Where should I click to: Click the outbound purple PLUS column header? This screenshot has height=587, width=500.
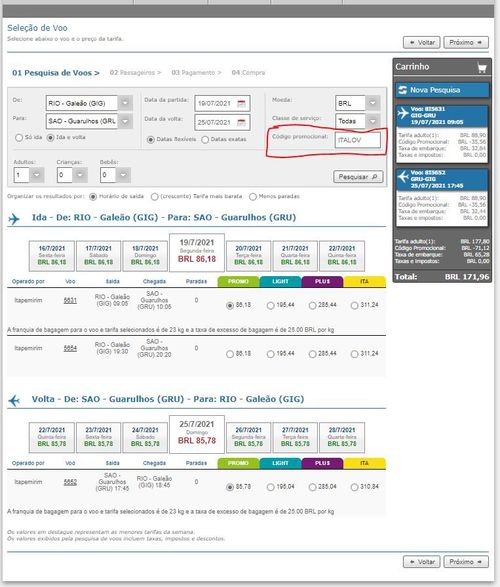[322, 282]
